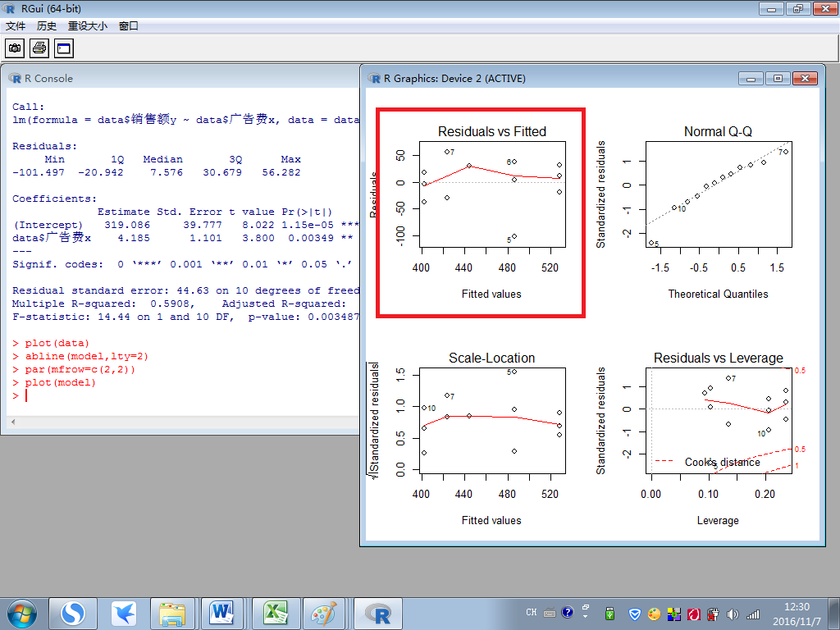Click the CH input language indicator
The image size is (840, 630).
pos(531,612)
